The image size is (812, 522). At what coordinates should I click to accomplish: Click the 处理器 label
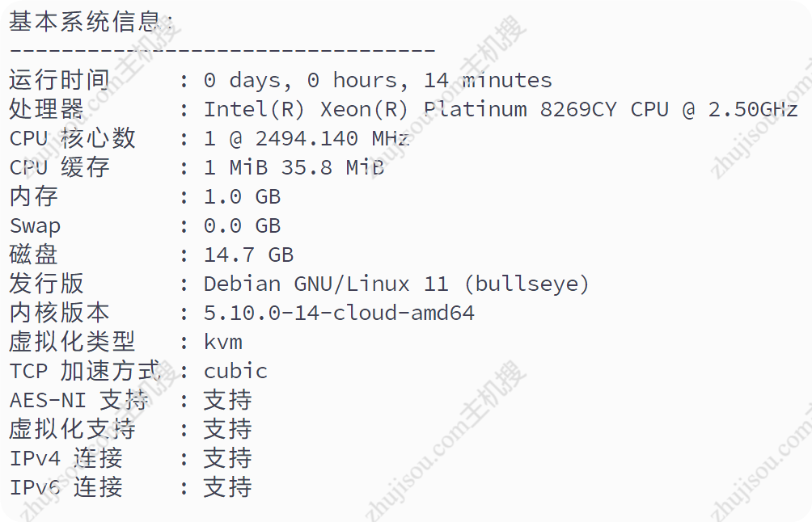coord(46,109)
